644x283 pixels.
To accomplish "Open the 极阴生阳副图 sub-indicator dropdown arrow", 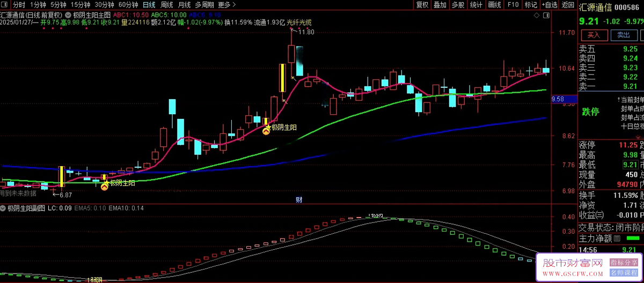I will (x=3, y=208).
